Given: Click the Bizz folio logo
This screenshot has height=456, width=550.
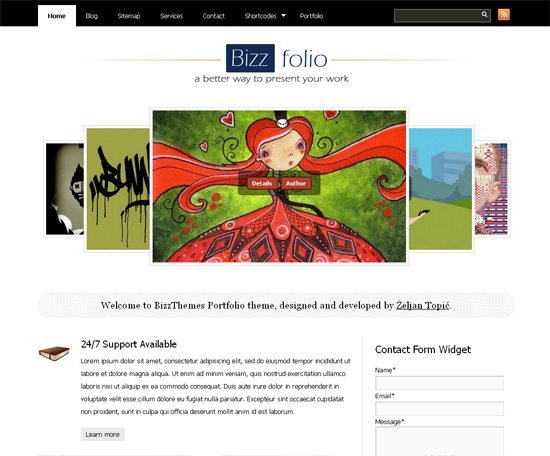Looking at the screenshot, I should click(x=276, y=58).
